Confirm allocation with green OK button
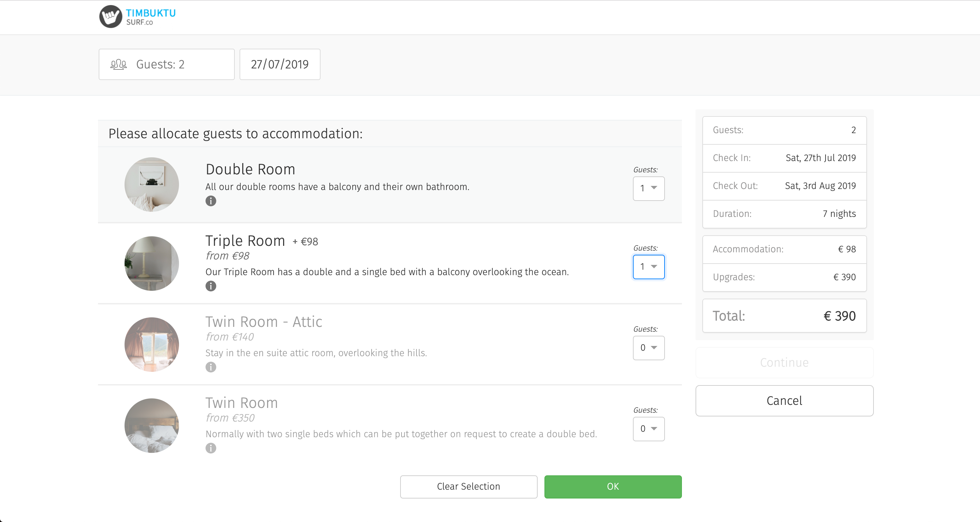 coord(612,487)
